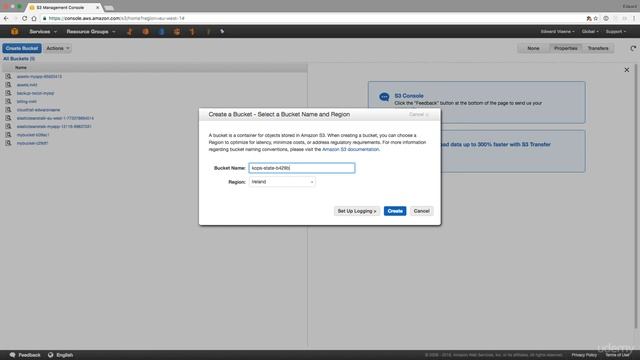Open the Amazon S3 documentation link
Screen dimensions: 640x360
pyautogui.click(x=350, y=149)
